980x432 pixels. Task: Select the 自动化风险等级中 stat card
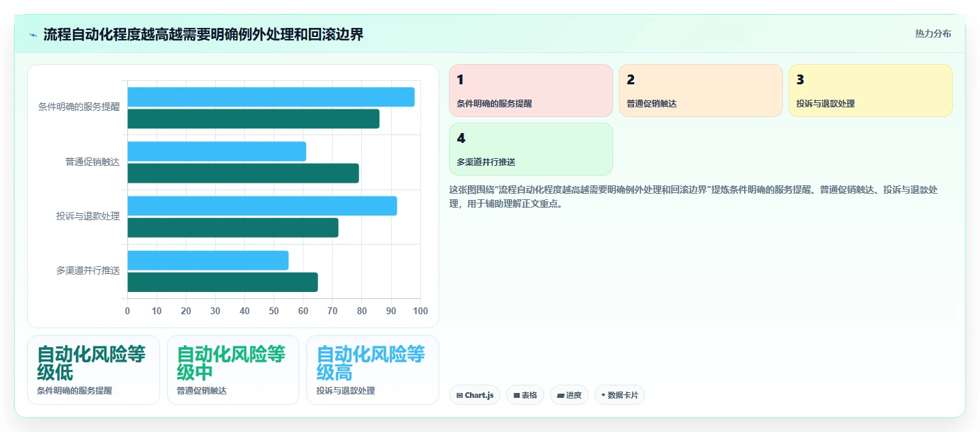click(233, 370)
